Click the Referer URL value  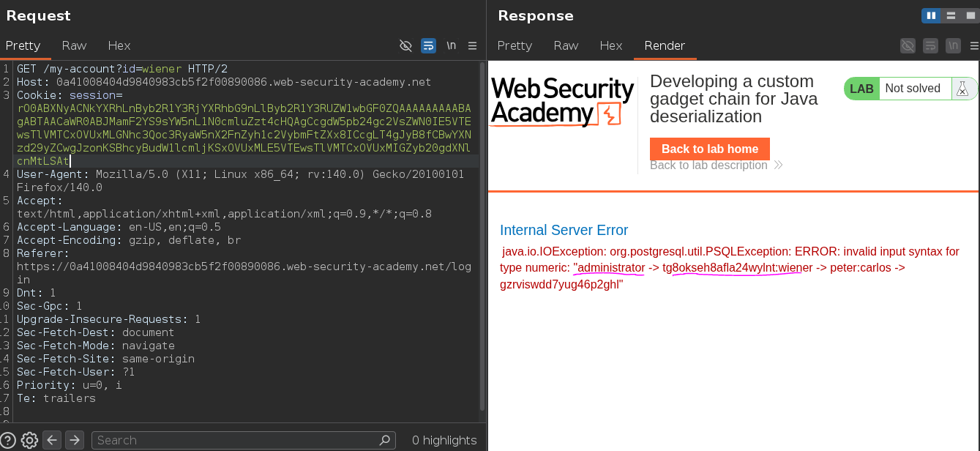244,273
